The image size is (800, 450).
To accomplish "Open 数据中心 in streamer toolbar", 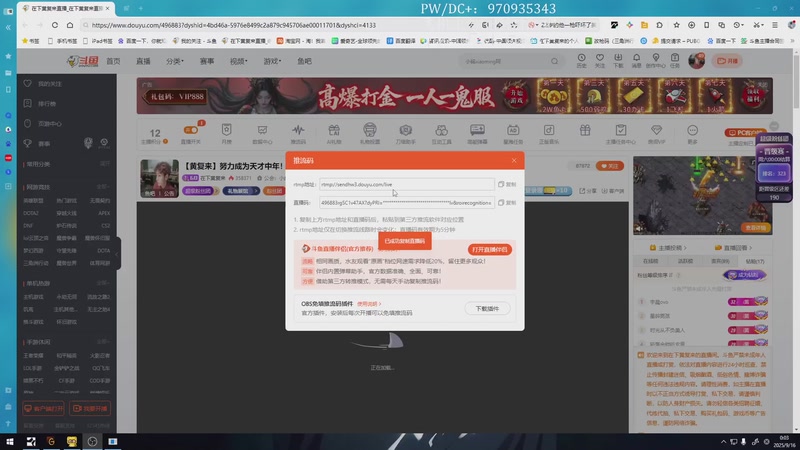I will [262, 134].
